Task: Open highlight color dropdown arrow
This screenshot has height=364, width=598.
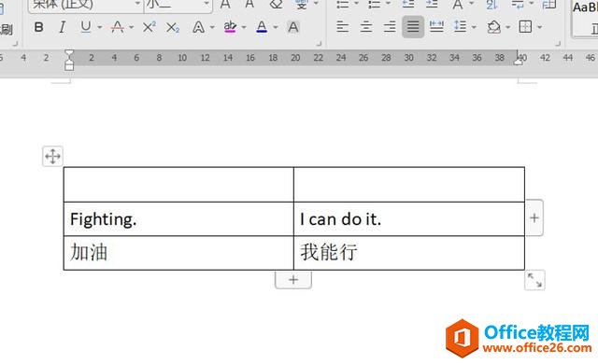Action: (x=244, y=27)
